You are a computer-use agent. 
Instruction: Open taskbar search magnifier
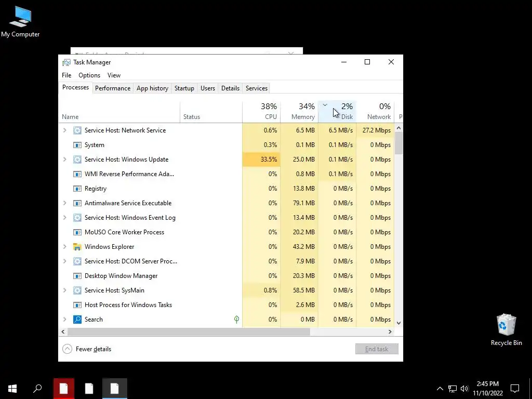click(x=37, y=389)
